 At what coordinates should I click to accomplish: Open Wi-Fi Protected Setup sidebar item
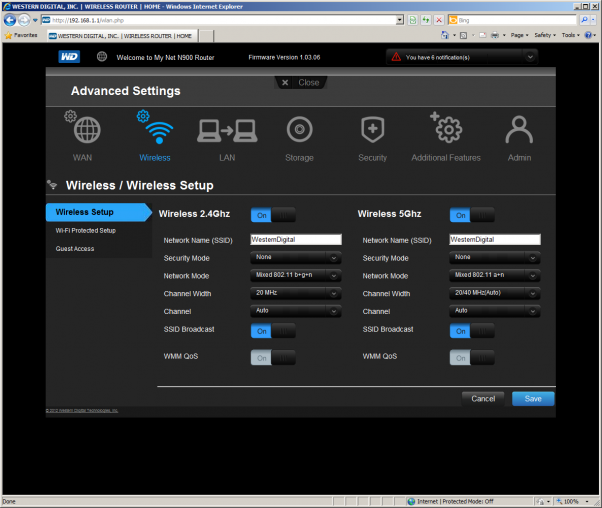click(x=86, y=230)
